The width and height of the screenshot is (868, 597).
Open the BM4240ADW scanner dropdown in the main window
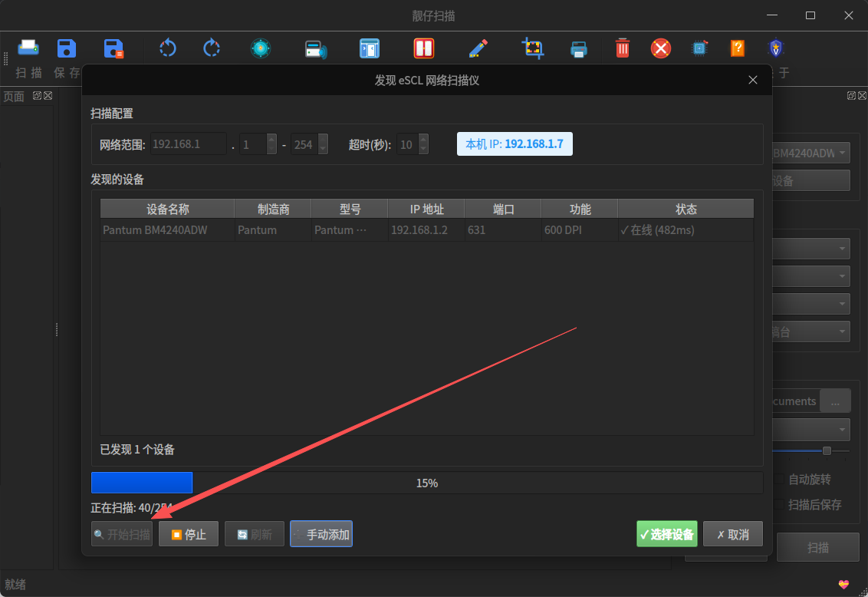click(811, 153)
